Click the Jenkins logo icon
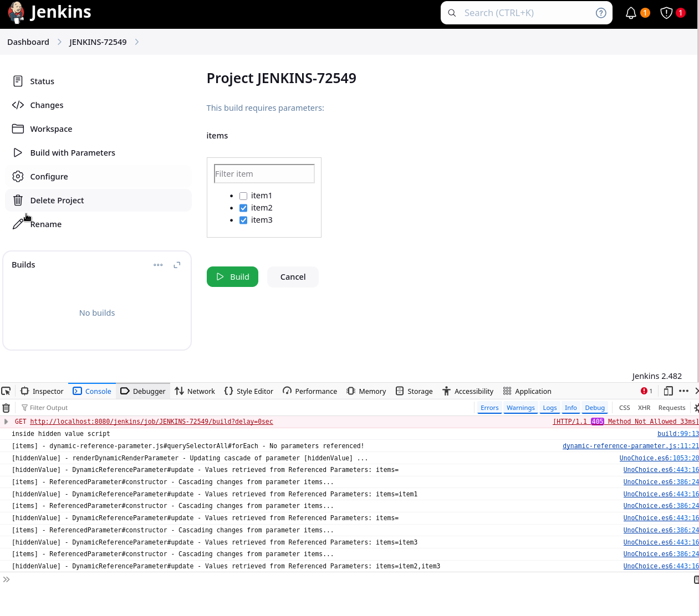This screenshot has width=699, height=616. [x=16, y=12]
